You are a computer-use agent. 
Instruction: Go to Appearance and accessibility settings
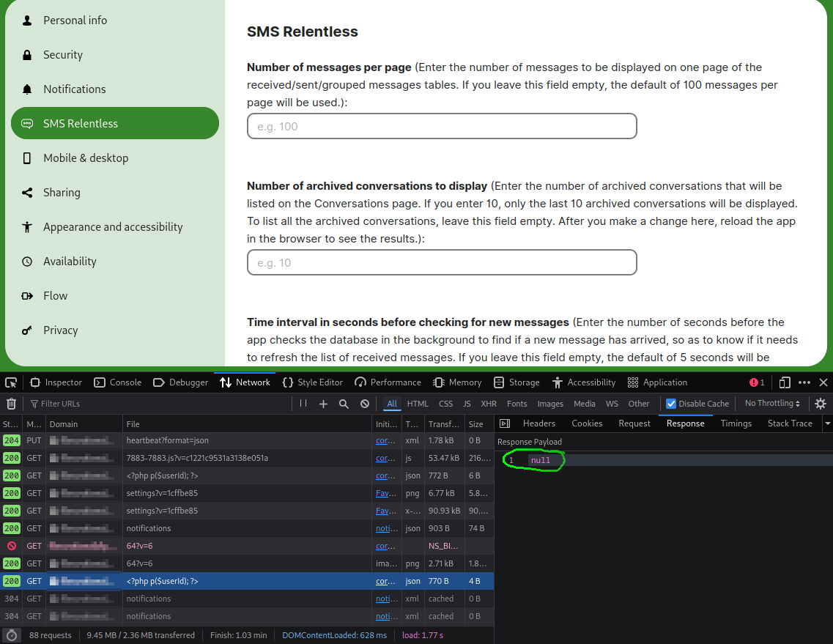click(113, 227)
